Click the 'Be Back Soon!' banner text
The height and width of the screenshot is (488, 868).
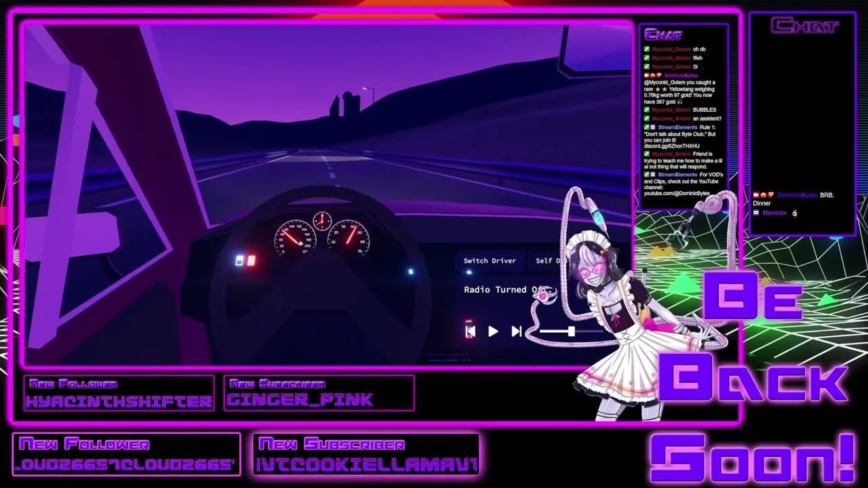click(753, 377)
